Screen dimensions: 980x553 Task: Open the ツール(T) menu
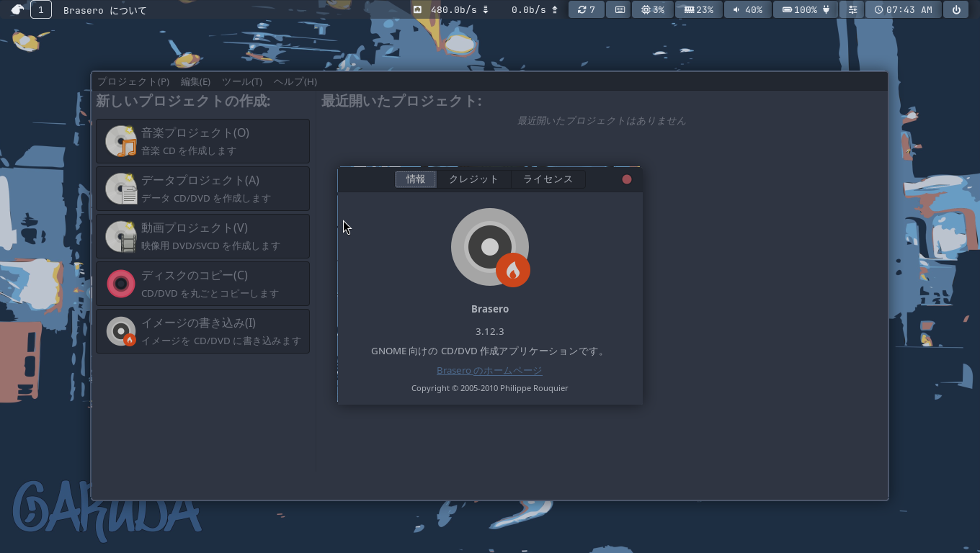(242, 81)
